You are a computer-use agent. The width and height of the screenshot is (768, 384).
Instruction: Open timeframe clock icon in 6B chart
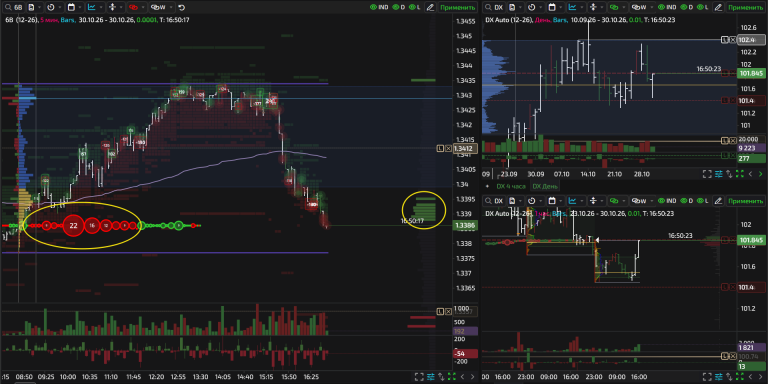point(51,7)
